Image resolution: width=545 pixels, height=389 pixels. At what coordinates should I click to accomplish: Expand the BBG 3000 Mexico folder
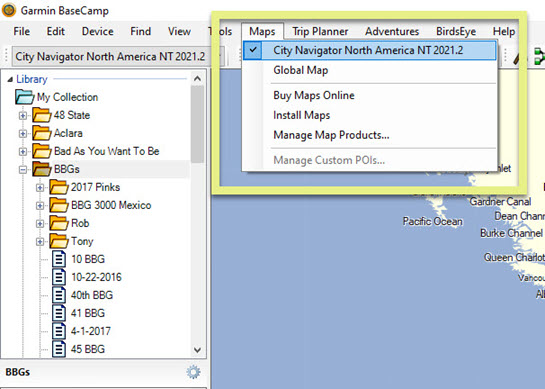coord(40,205)
